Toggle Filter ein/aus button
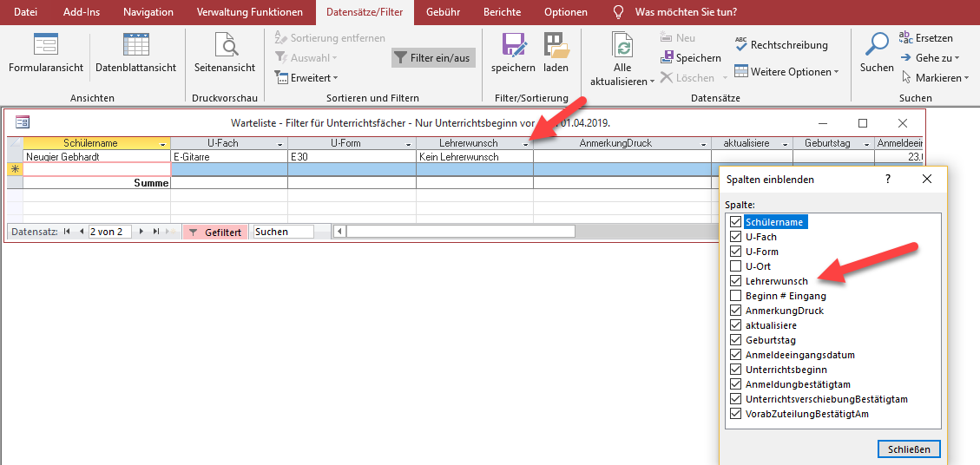 [433, 58]
